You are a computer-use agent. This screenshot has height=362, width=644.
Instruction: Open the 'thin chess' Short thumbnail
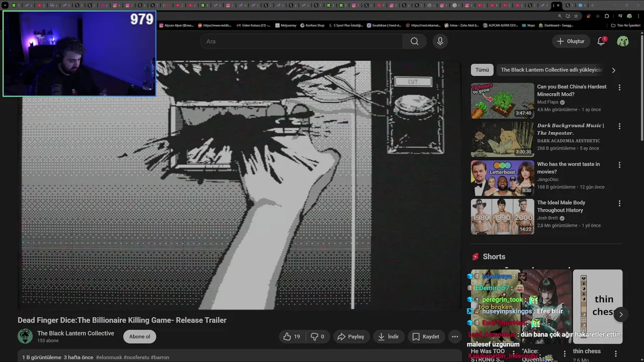click(x=598, y=307)
